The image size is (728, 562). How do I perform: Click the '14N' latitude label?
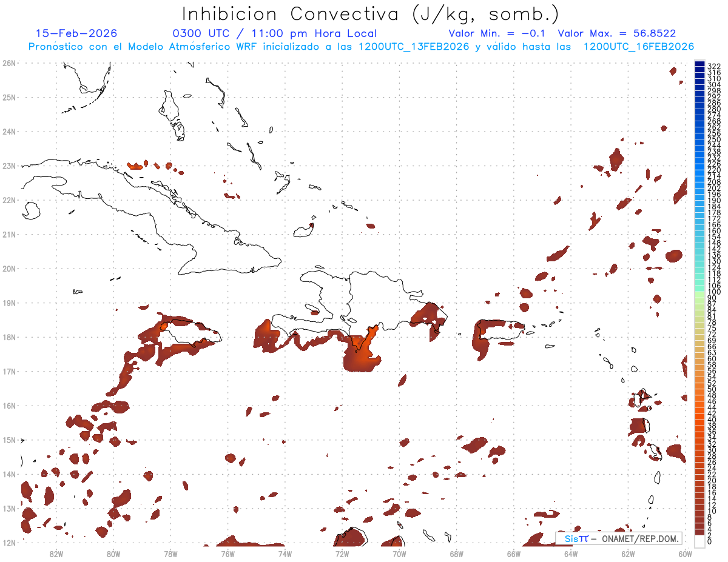pos(8,474)
